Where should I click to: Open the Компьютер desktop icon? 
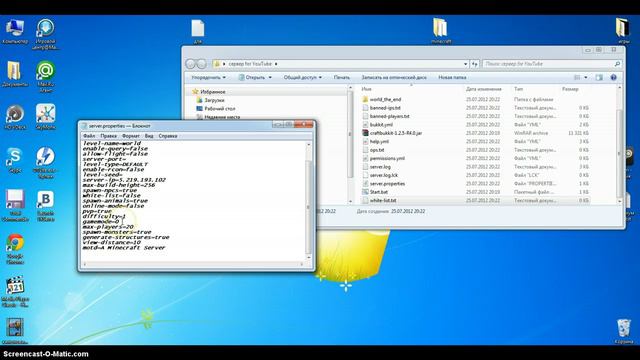[15, 31]
